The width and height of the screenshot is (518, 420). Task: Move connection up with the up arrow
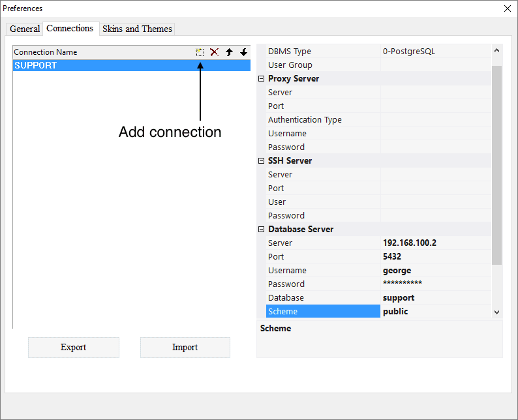click(229, 52)
